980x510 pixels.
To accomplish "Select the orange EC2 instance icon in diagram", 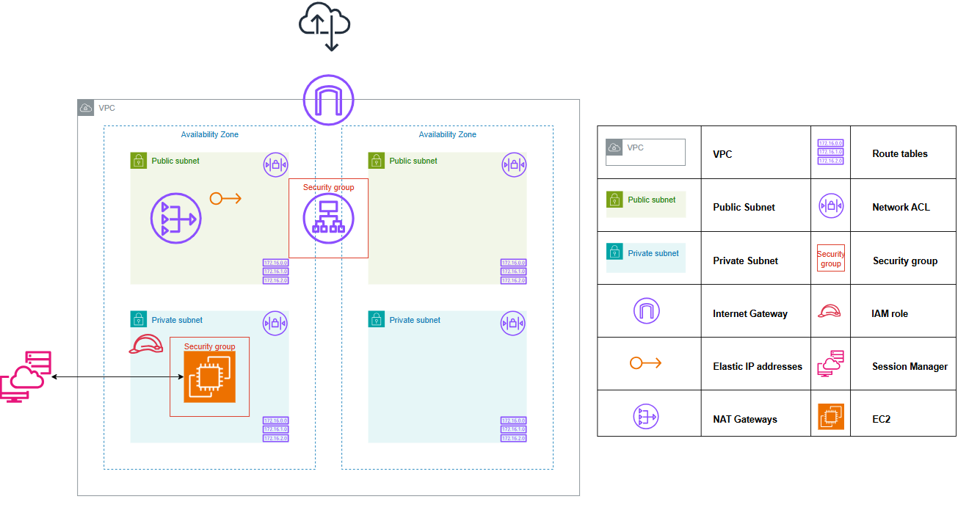I will coord(209,377).
